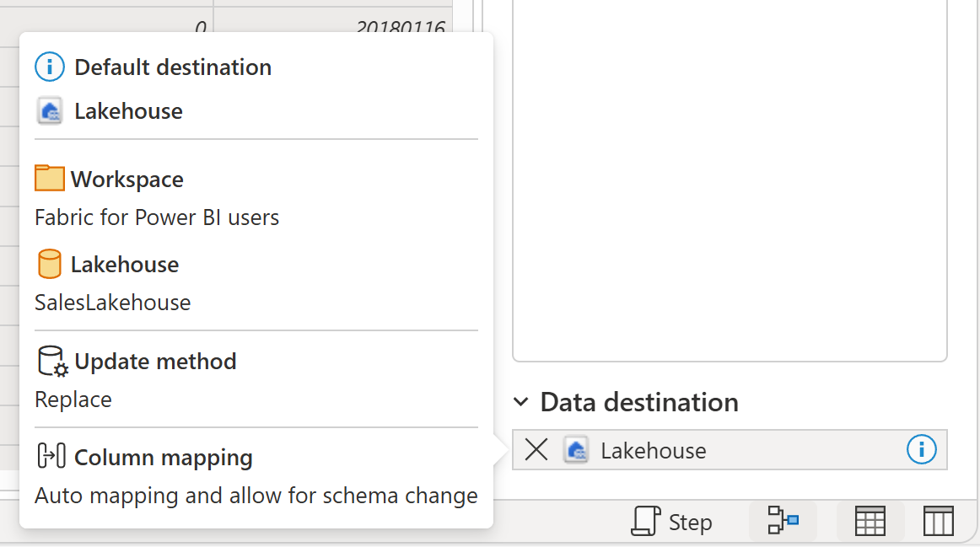980x547 pixels.
Task: Click the 'Fabric for Power BI users' workspace name
Action: [x=156, y=217]
